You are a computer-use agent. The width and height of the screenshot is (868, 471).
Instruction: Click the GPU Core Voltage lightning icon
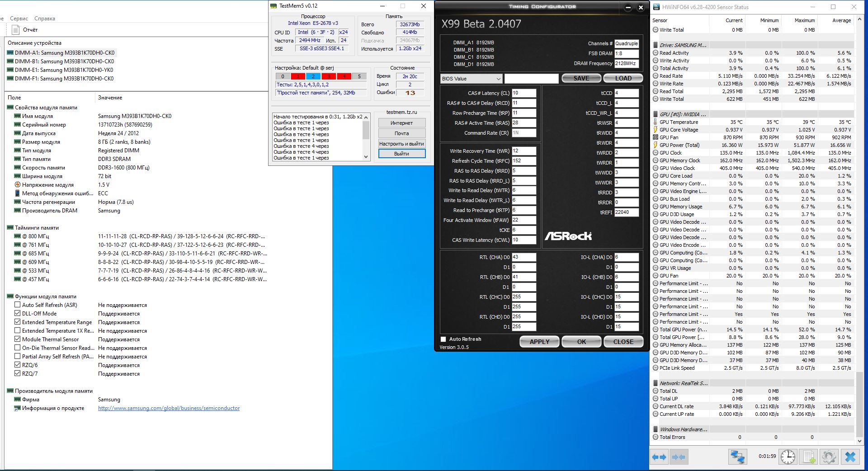(656, 130)
